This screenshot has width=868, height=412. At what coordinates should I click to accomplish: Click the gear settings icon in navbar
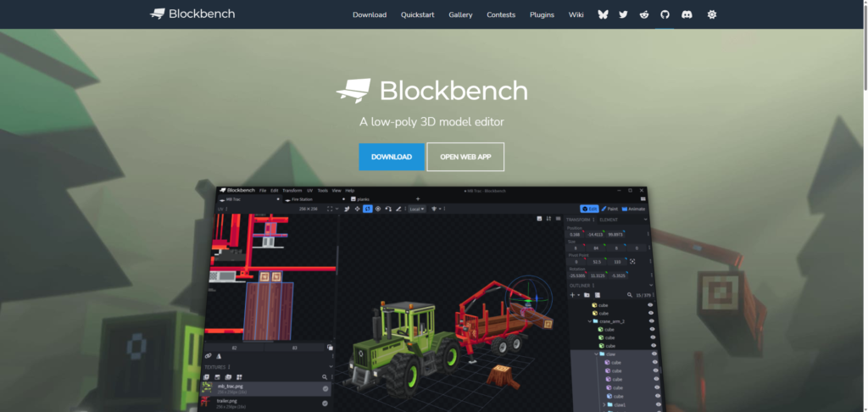tap(712, 14)
